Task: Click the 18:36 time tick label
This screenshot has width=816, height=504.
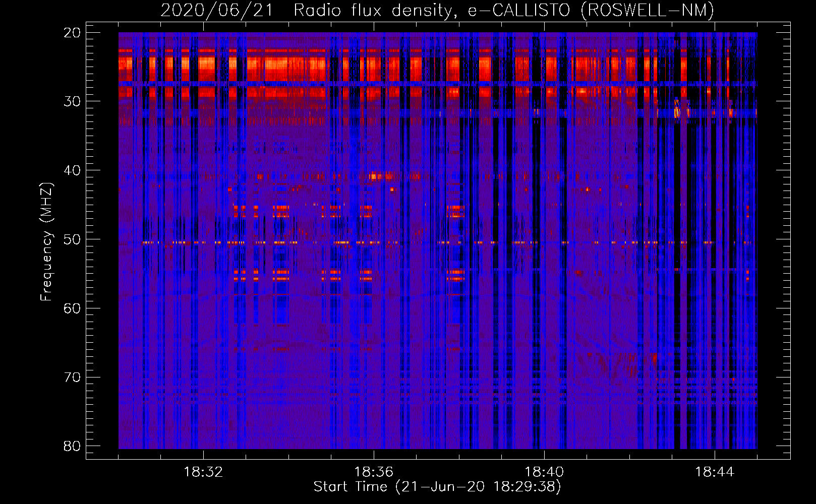Action: tap(374, 472)
